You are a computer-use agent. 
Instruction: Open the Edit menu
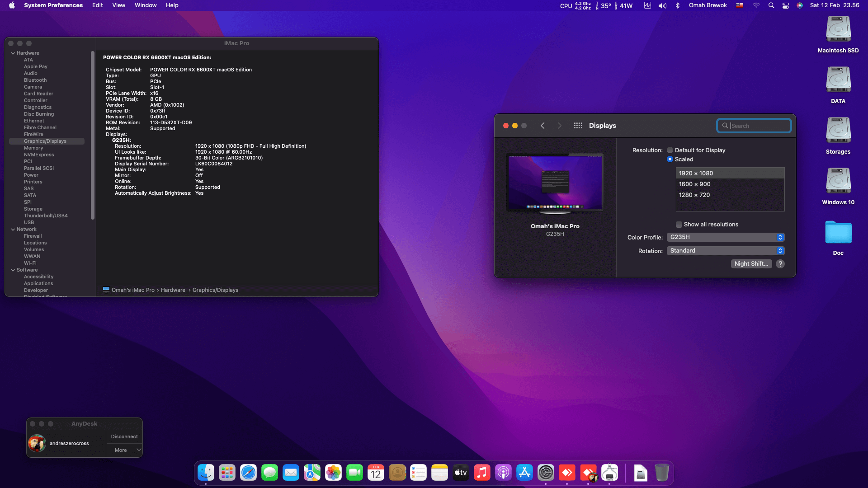(98, 5)
